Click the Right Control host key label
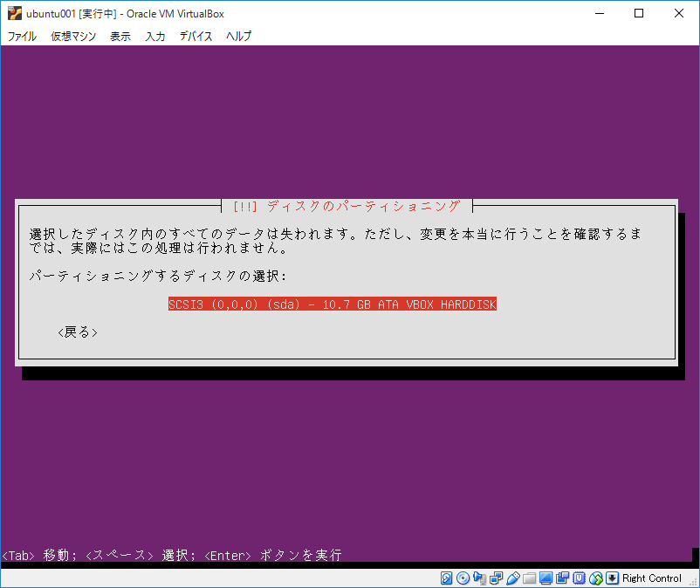 [x=651, y=578]
